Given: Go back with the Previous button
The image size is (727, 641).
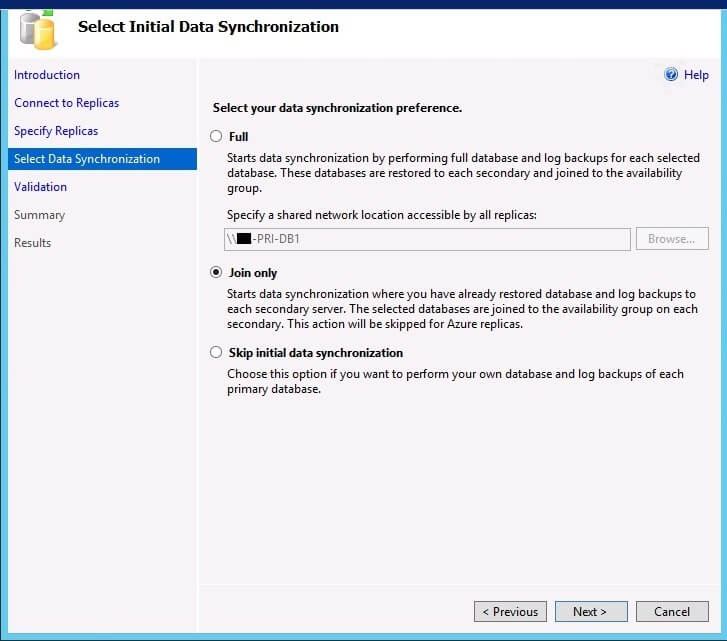Looking at the screenshot, I should point(510,612).
